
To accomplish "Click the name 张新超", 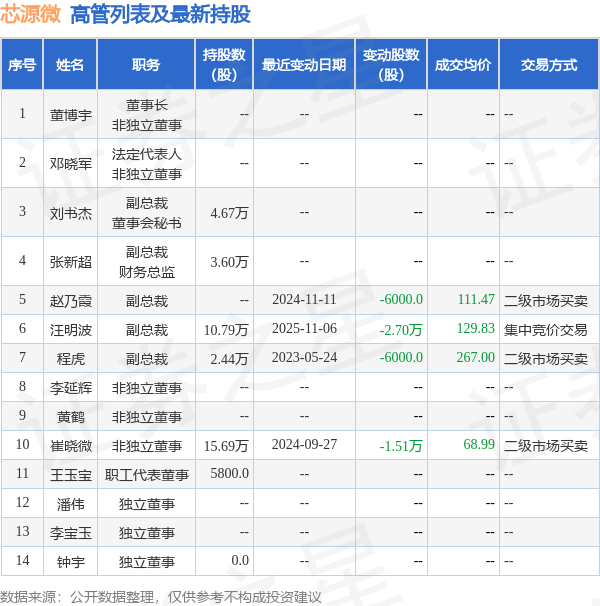I will 71,262.
